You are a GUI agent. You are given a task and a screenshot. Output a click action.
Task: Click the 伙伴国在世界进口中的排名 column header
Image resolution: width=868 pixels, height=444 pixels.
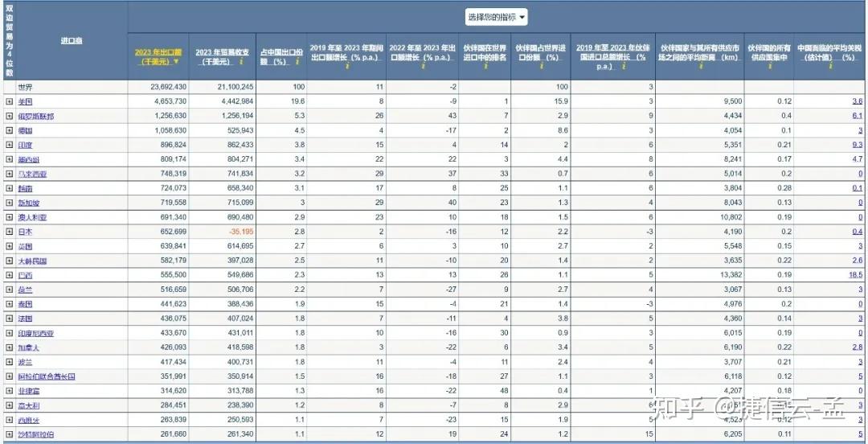coord(485,52)
